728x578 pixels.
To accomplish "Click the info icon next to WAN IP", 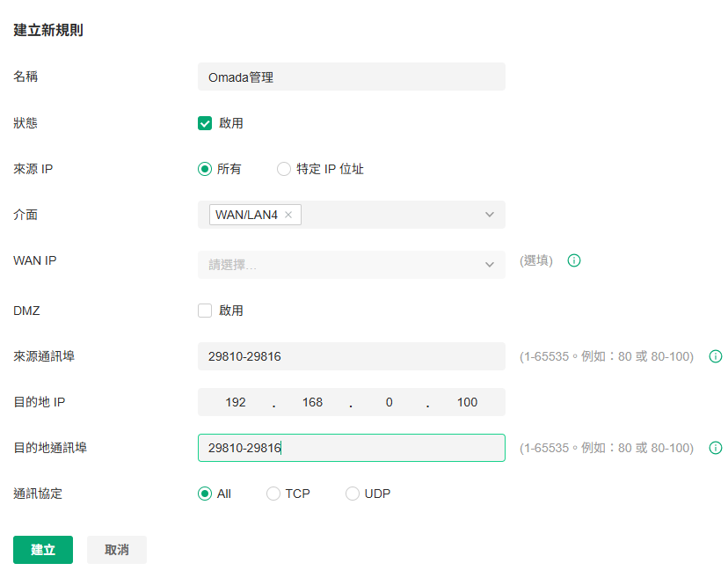I will (574, 260).
